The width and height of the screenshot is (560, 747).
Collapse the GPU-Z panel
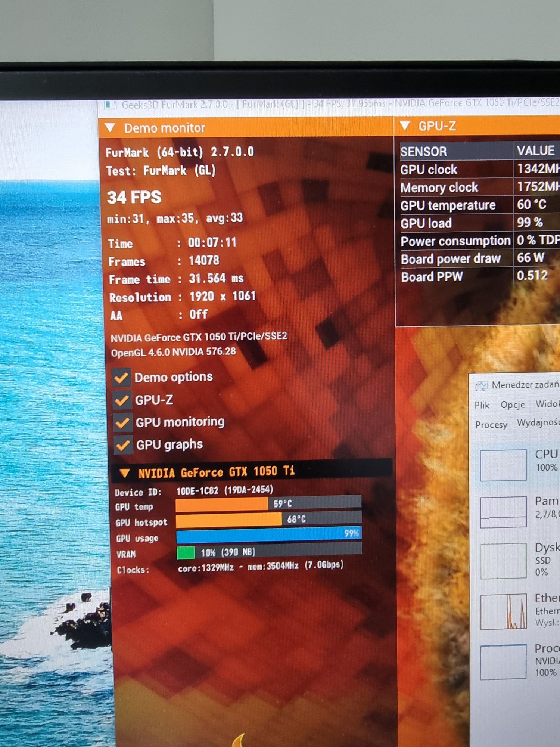(x=405, y=125)
